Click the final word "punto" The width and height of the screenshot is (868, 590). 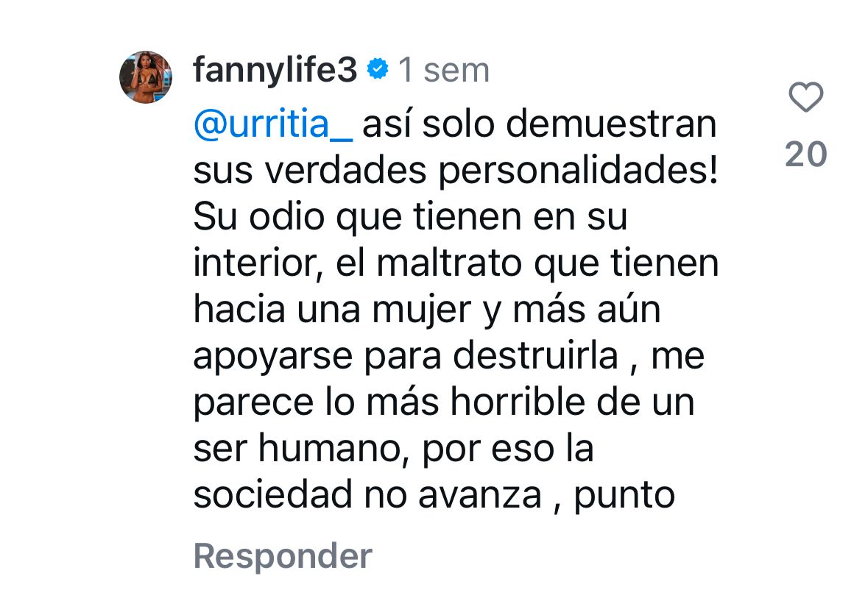tap(624, 496)
